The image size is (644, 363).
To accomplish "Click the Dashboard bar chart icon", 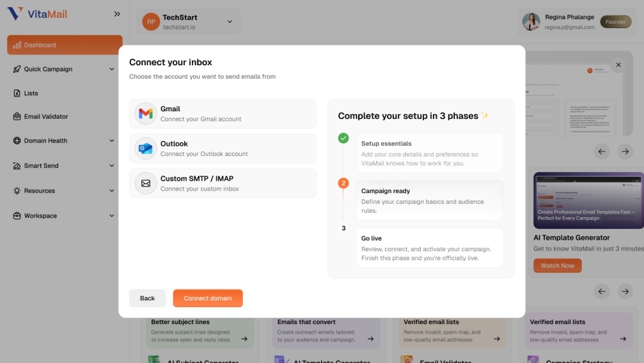I will click(x=17, y=45).
